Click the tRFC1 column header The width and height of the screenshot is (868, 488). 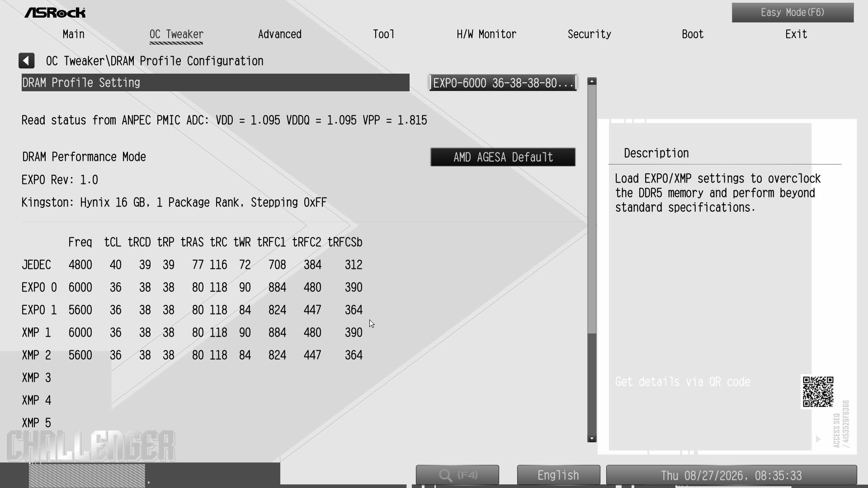click(x=271, y=243)
